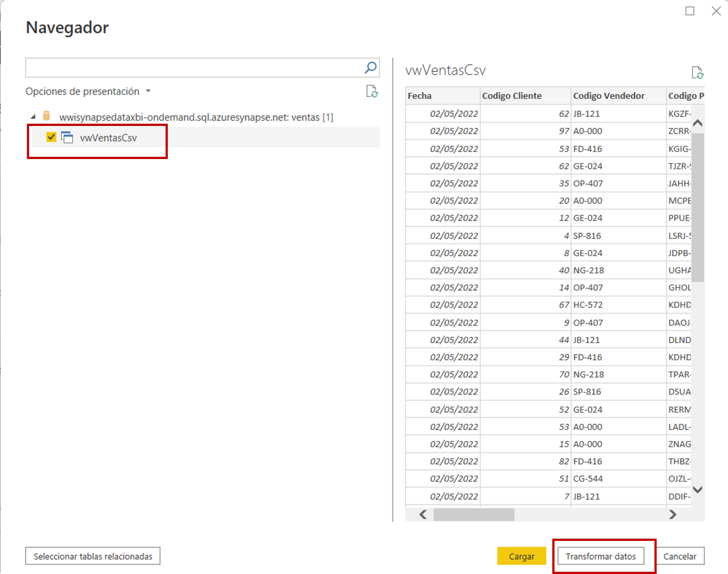Image resolution: width=728 pixels, height=574 pixels.
Task: Click the search magnifier icon
Action: [370, 68]
